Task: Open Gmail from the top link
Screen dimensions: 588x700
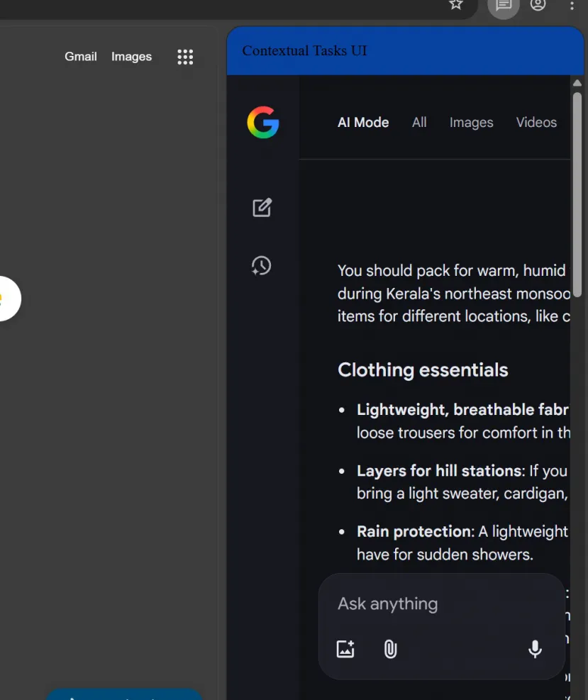Action: click(x=80, y=57)
